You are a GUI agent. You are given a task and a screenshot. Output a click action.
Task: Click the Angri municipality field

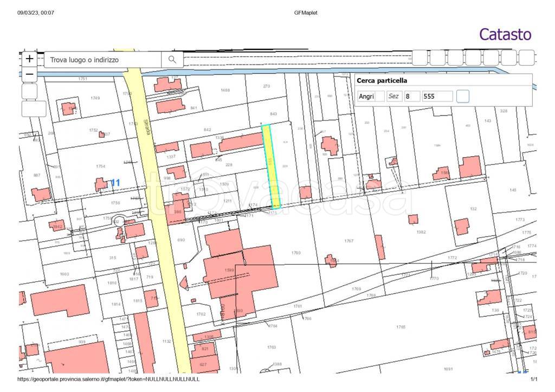[x=366, y=97]
